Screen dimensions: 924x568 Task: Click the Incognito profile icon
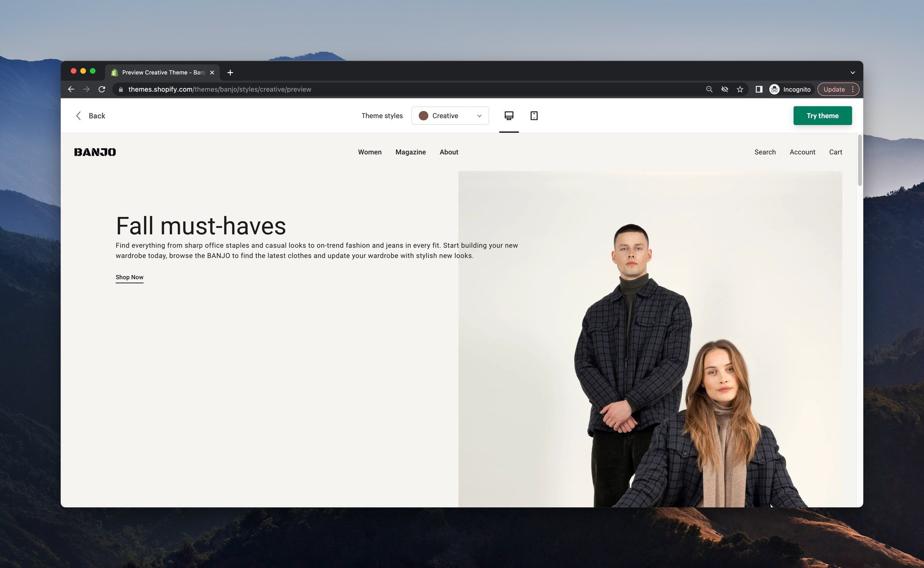coord(774,89)
